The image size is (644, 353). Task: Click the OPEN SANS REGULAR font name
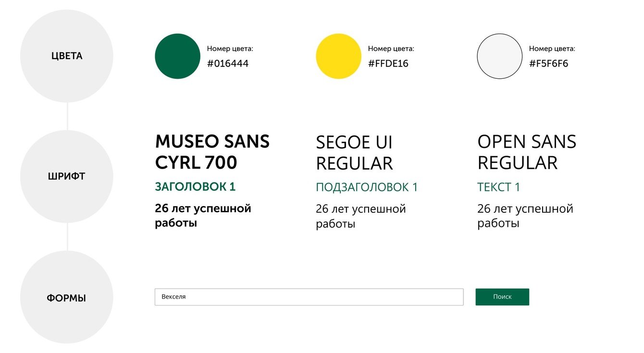coord(526,152)
